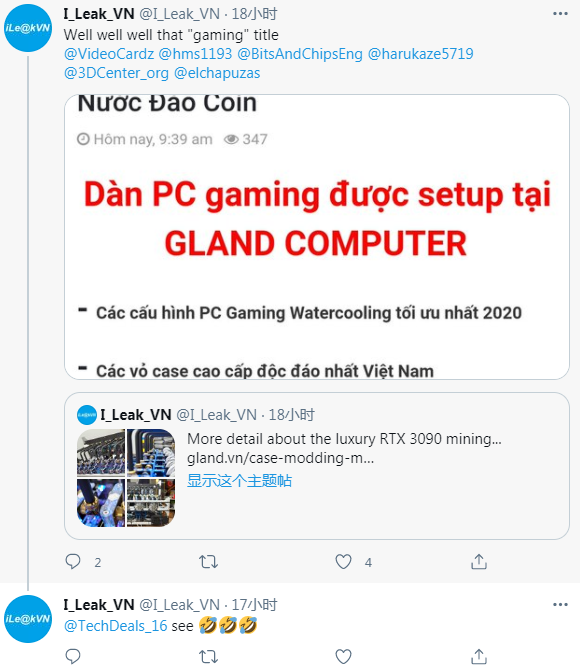This screenshot has width=580, height=669.
Task: Click the 显示这个主题帖 show thread link
Action: pos(239,480)
